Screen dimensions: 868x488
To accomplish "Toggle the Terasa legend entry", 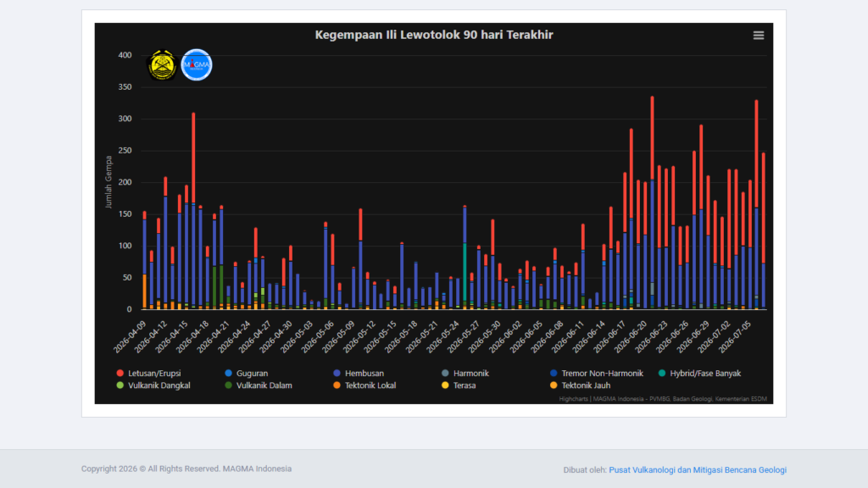I will coord(459,385).
